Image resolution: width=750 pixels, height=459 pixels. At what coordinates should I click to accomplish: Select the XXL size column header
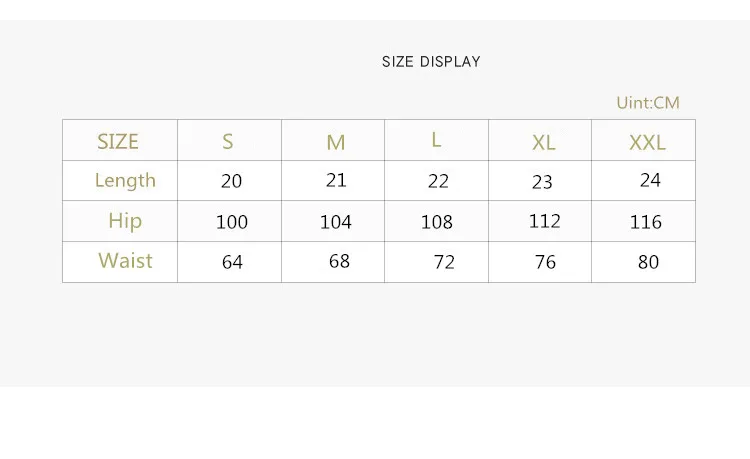[x=647, y=143]
